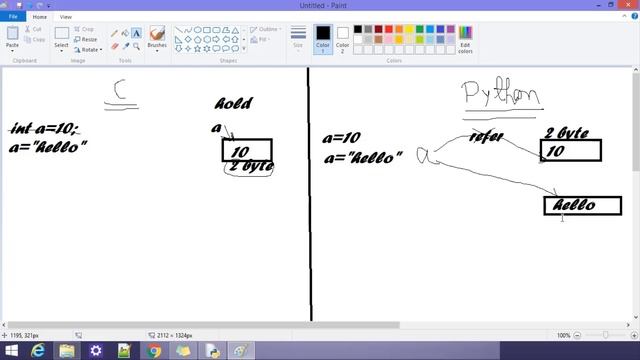
Task: Click the Copy button in Clipboard group
Action: tap(35, 40)
